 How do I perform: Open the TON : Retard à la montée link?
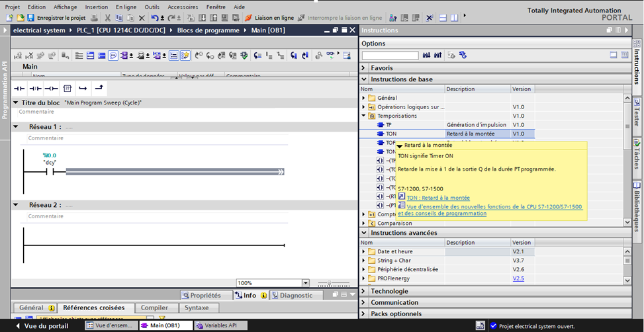pyautogui.click(x=438, y=197)
